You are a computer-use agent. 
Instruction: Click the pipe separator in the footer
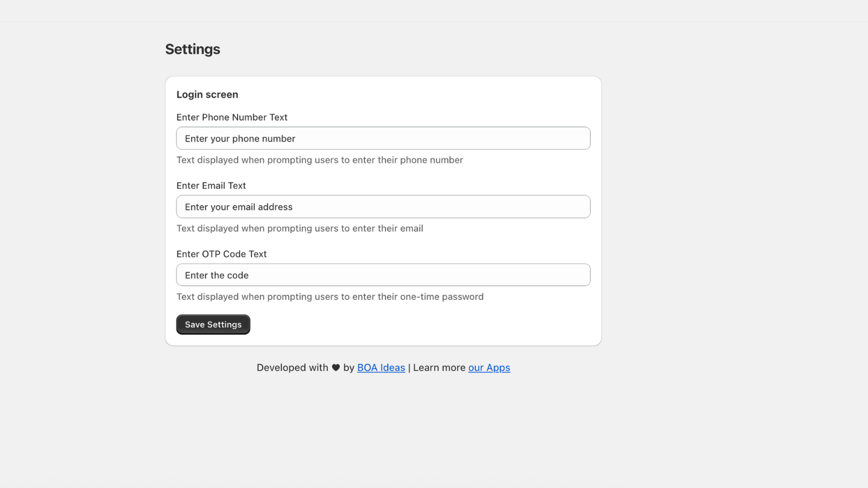[409, 368]
